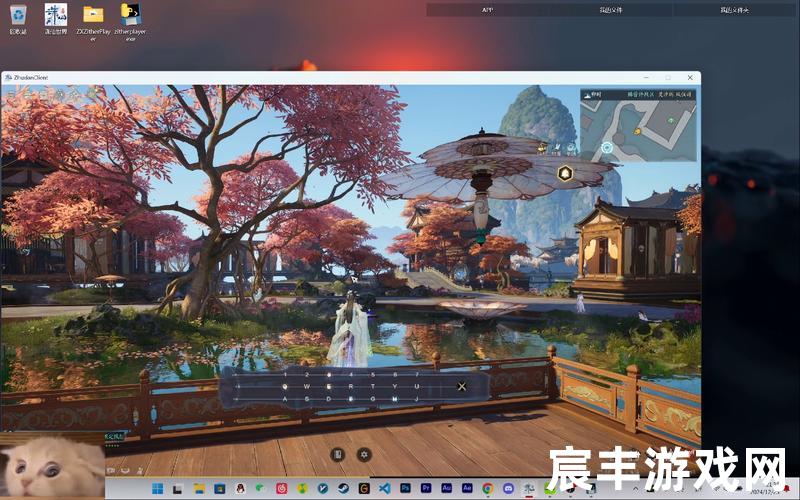
Task: Open Steam from the taskbar
Action: point(343,489)
